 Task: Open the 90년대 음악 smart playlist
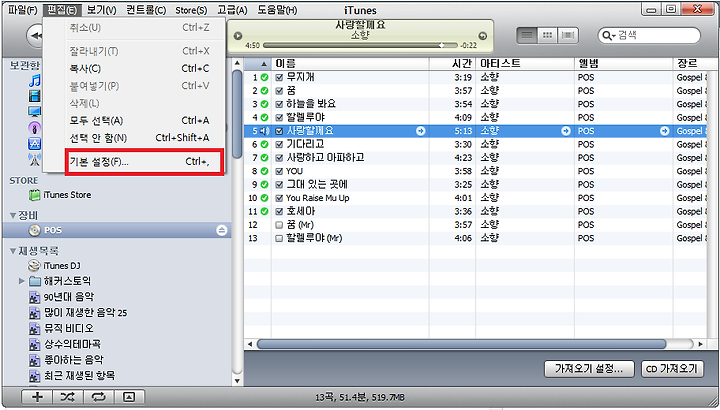coord(62,297)
